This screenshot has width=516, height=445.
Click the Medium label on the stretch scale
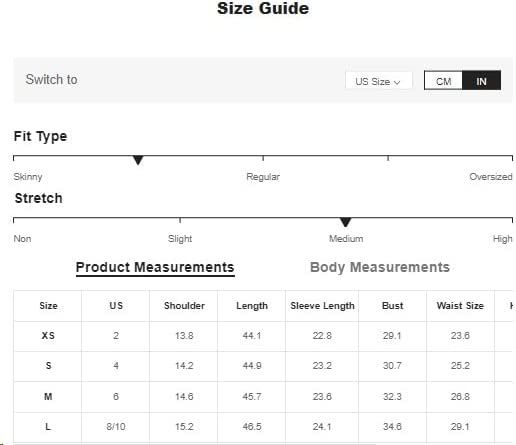click(x=346, y=239)
